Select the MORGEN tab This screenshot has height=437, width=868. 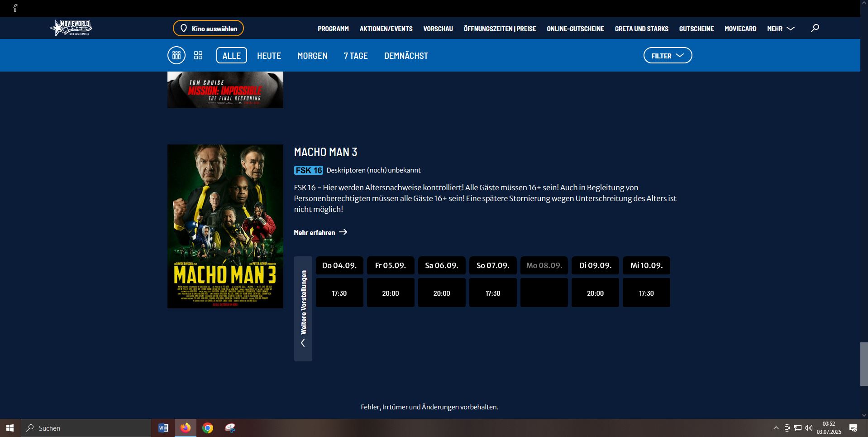(312, 56)
